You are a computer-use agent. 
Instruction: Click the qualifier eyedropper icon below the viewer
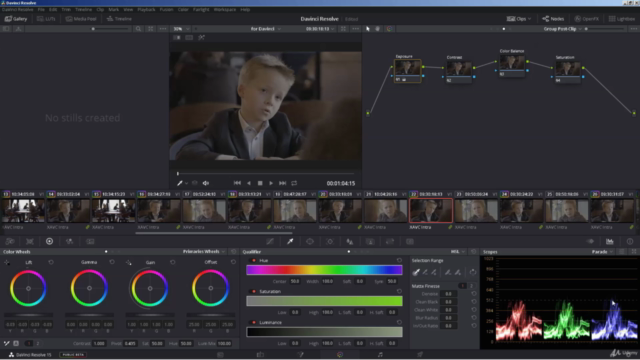tap(180, 183)
